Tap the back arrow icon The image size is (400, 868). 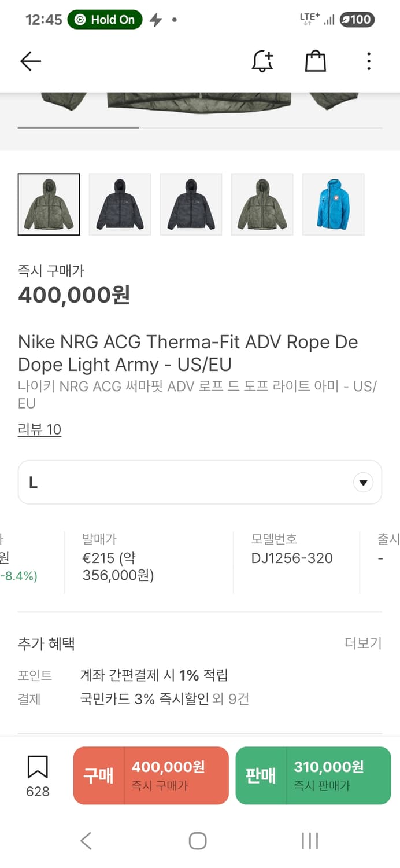tap(31, 61)
